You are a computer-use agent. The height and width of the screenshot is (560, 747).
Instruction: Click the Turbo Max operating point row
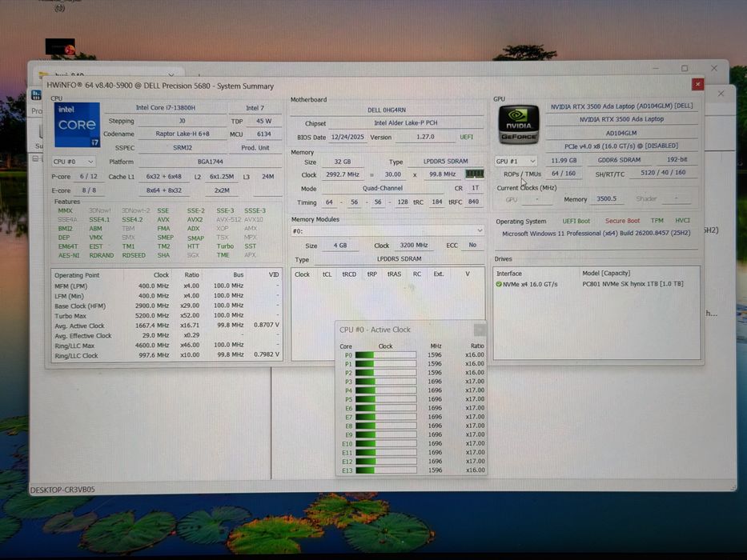(167, 316)
